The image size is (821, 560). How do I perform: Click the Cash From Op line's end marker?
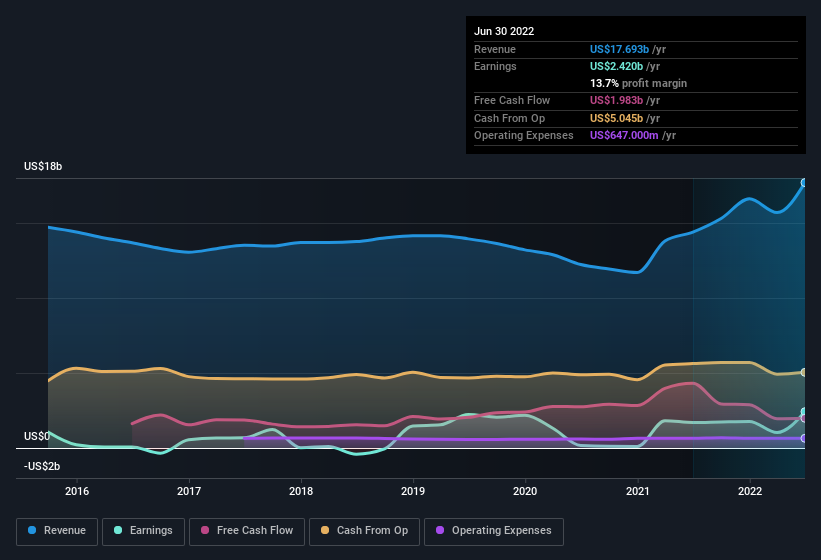803,372
